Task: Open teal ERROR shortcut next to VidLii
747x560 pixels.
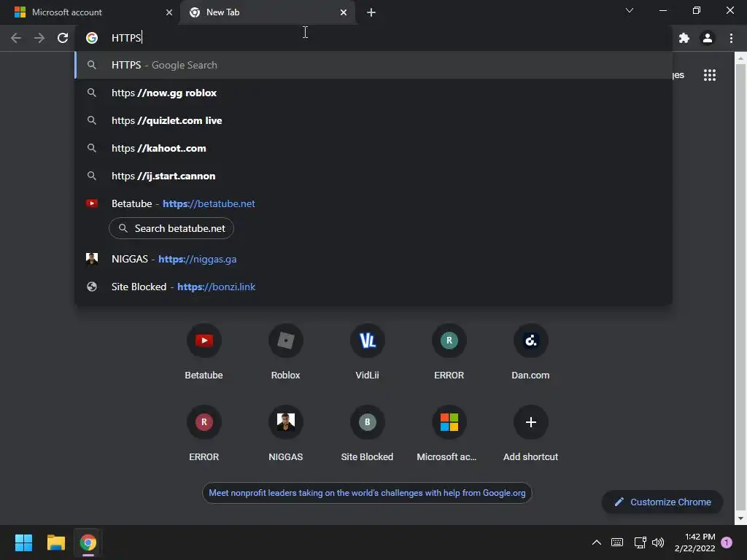Action: (x=449, y=351)
